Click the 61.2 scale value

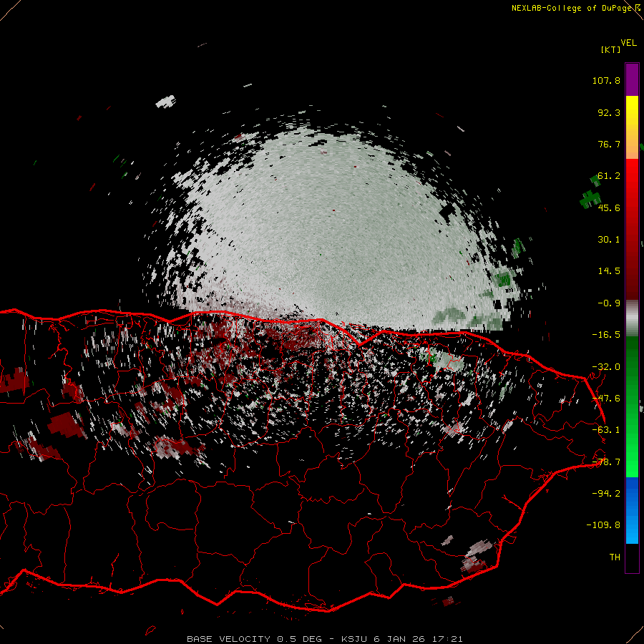pos(609,176)
